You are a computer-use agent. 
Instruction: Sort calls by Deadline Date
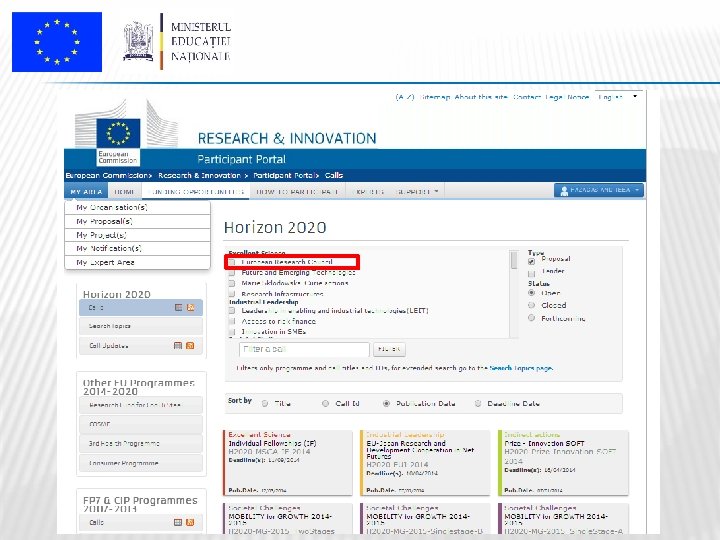(x=478, y=404)
